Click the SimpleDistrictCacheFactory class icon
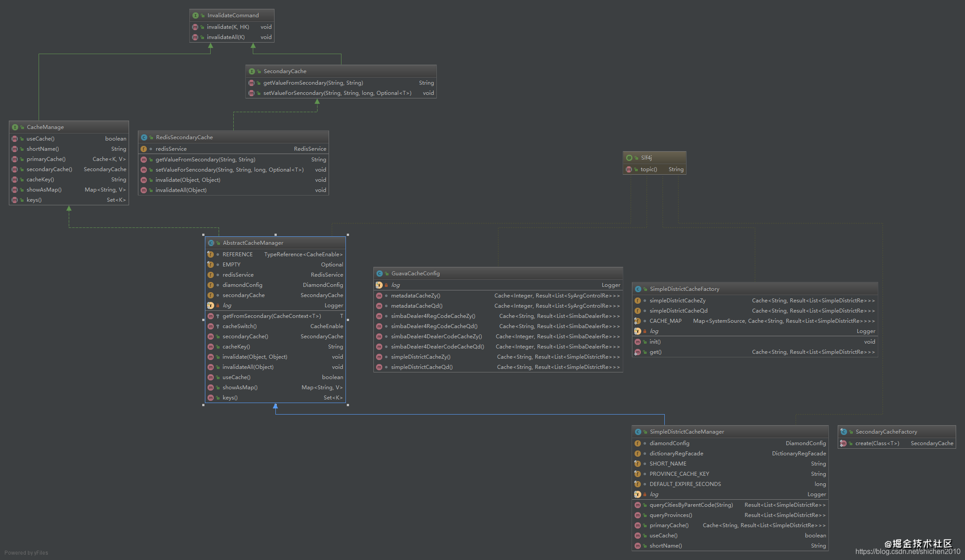Viewport: 965px width, 560px height. click(638, 289)
